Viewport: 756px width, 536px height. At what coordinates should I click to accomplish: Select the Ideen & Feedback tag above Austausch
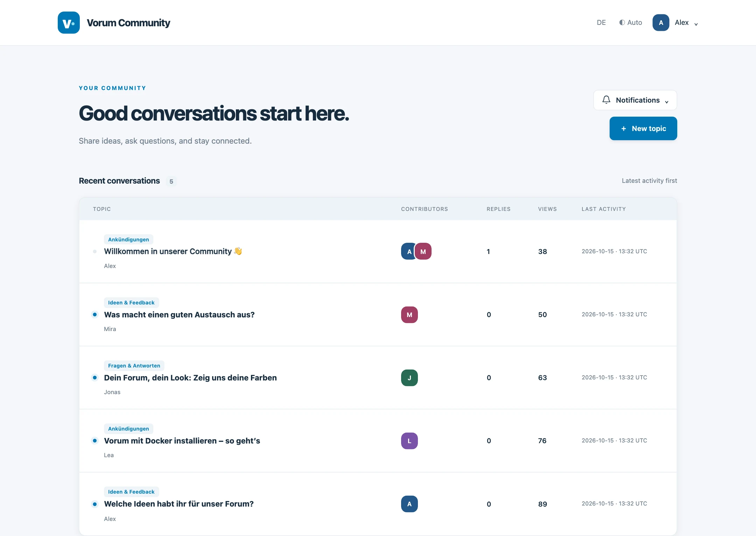(131, 303)
